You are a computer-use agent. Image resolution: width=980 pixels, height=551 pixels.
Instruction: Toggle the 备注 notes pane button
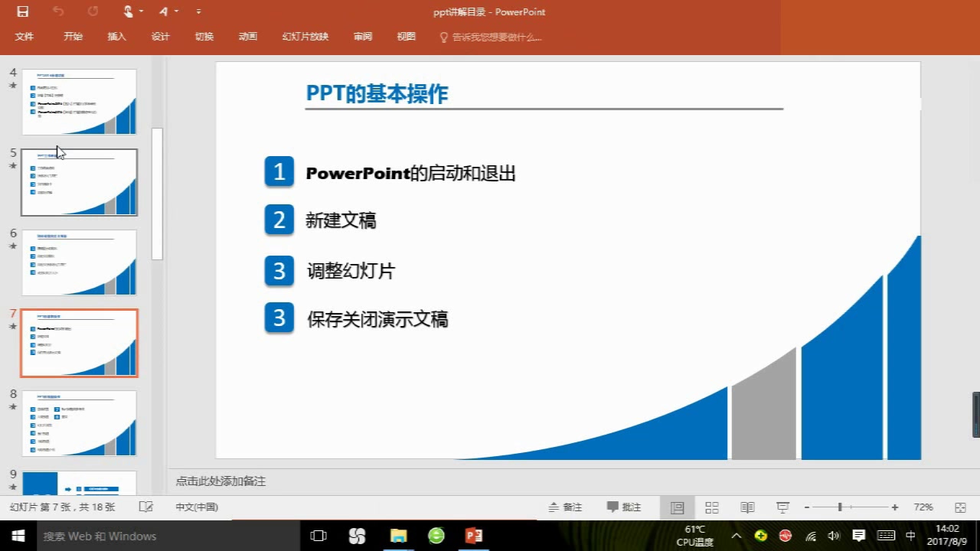coord(566,507)
